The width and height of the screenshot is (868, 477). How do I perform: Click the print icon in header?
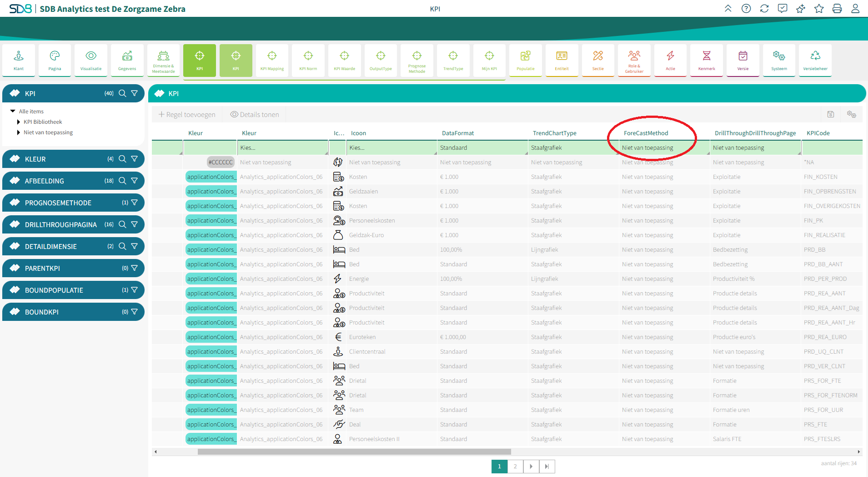pos(837,9)
